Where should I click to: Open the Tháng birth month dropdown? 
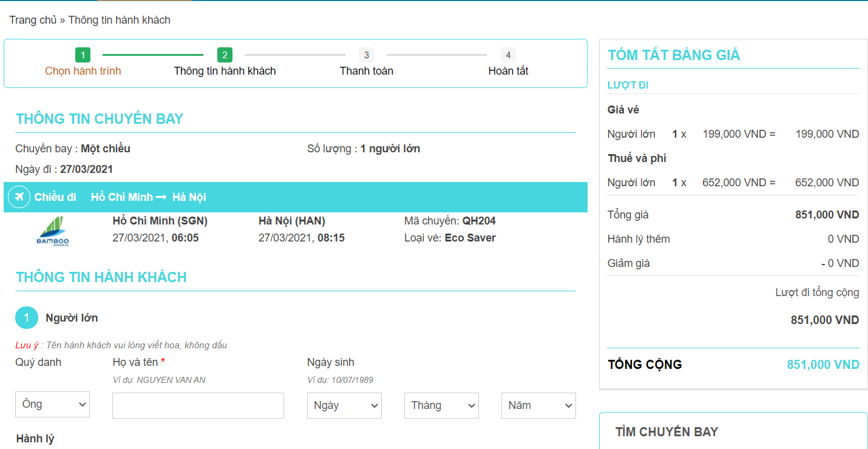pyautogui.click(x=441, y=405)
